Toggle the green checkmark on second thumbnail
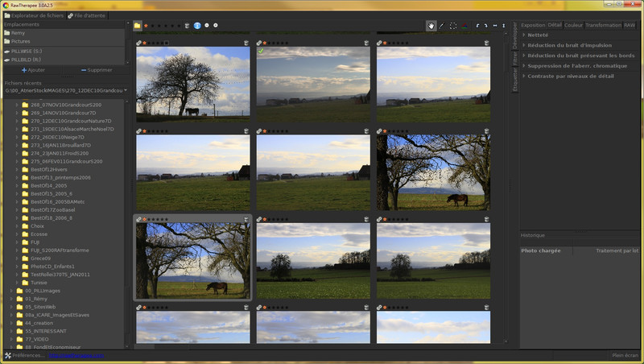Image resolution: width=644 pixels, height=364 pixels. point(261,51)
